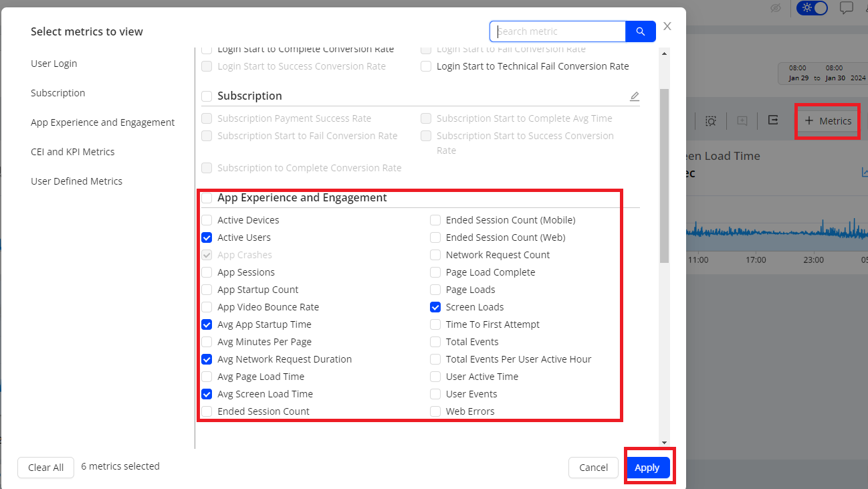This screenshot has height=489, width=868.
Task: Click the Clear All button
Action: pyautogui.click(x=45, y=468)
